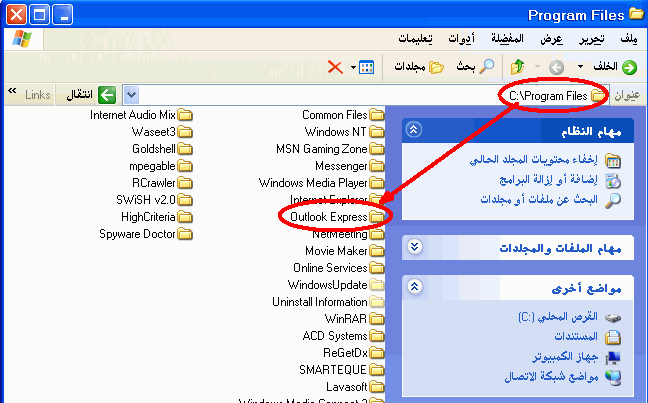The image size is (648, 403).
Task: Open the HighCriteria folder
Action: (157, 217)
